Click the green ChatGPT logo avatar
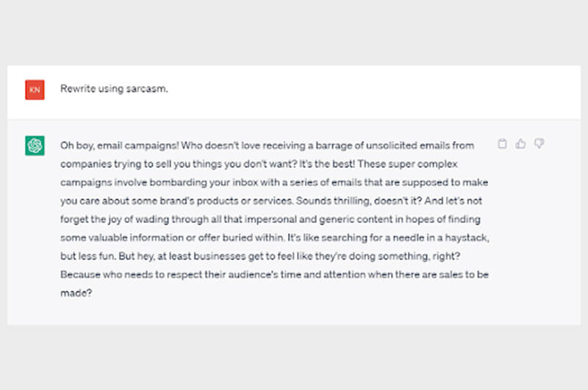The height and width of the screenshot is (390, 588). (35, 146)
